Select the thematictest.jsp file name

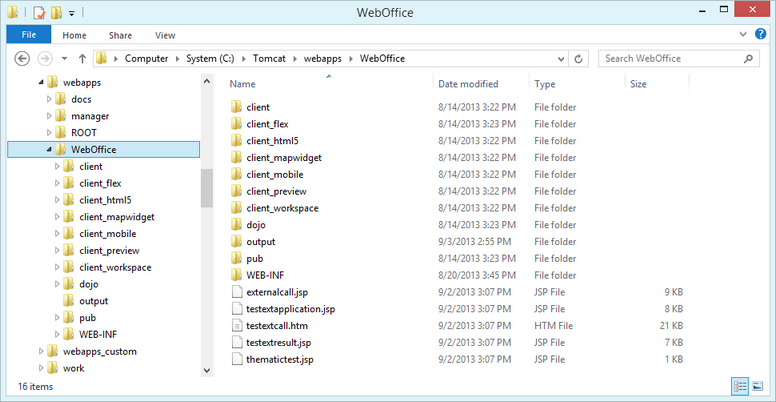point(280,359)
